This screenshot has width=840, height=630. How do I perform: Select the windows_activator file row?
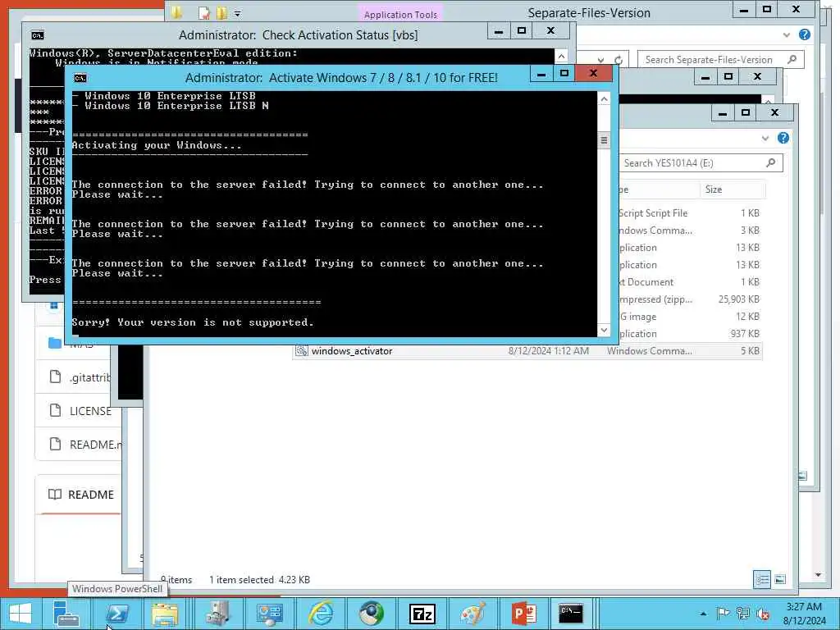(527, 351)
